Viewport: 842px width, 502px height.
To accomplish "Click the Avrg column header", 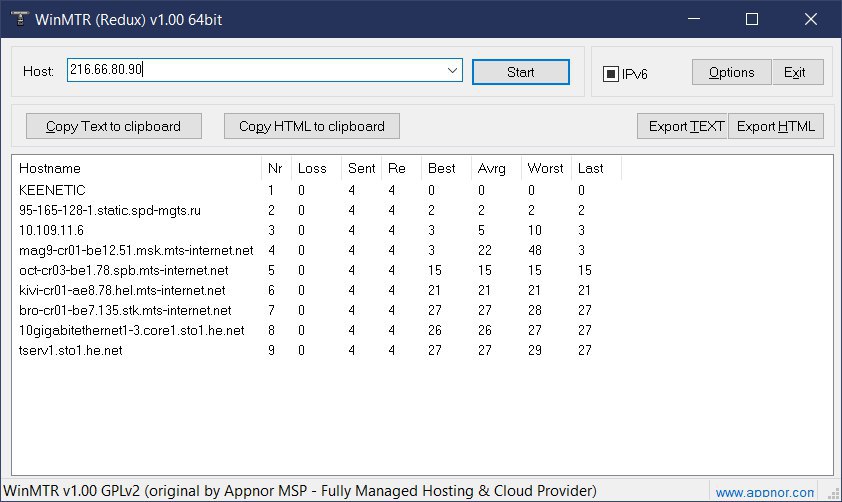I will [496, 168].
